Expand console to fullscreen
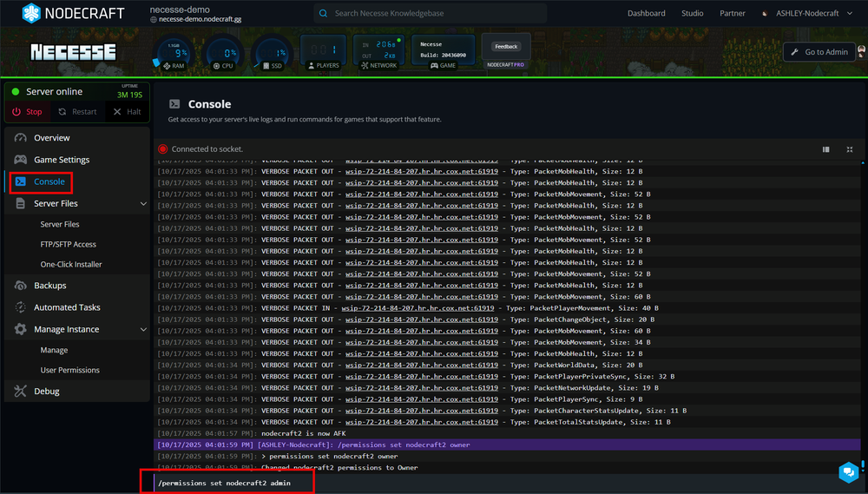 (x=850, y=149)
